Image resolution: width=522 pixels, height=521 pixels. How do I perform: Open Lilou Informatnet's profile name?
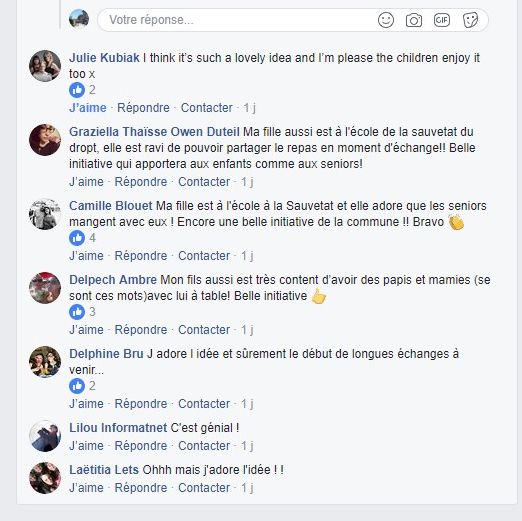click(118, 428)
